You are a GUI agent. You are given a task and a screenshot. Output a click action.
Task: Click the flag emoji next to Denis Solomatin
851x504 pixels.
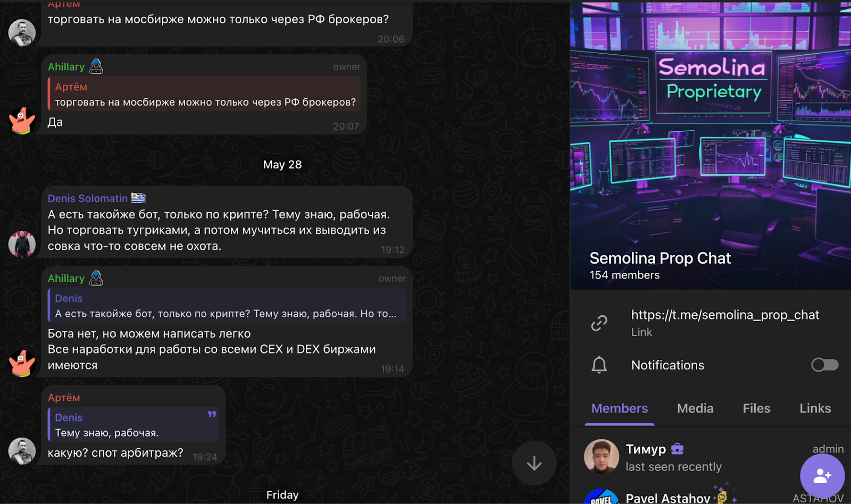click(138, 198)
